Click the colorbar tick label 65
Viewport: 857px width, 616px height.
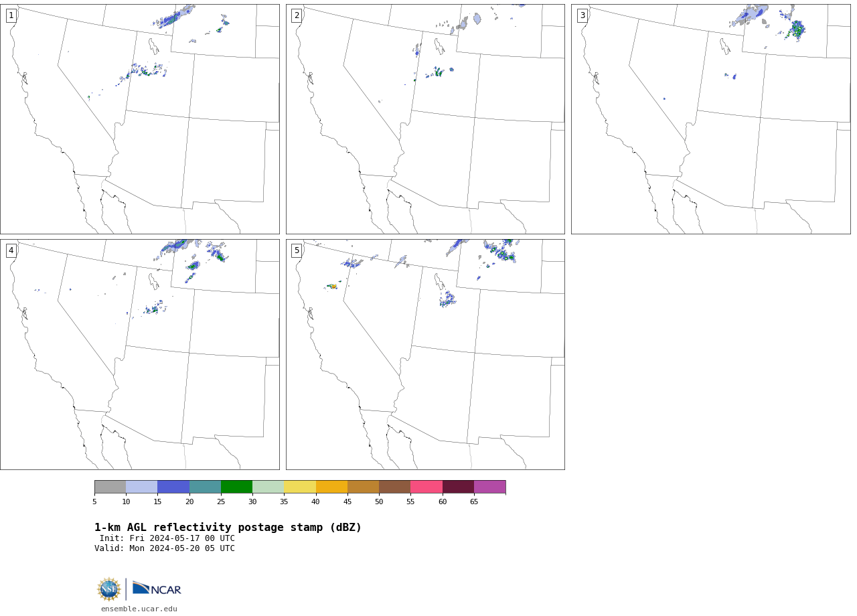click(x=474, y=502)
